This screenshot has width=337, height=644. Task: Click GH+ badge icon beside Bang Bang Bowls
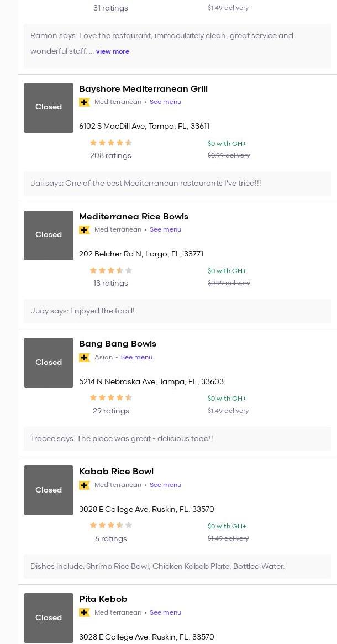[85, 358]
